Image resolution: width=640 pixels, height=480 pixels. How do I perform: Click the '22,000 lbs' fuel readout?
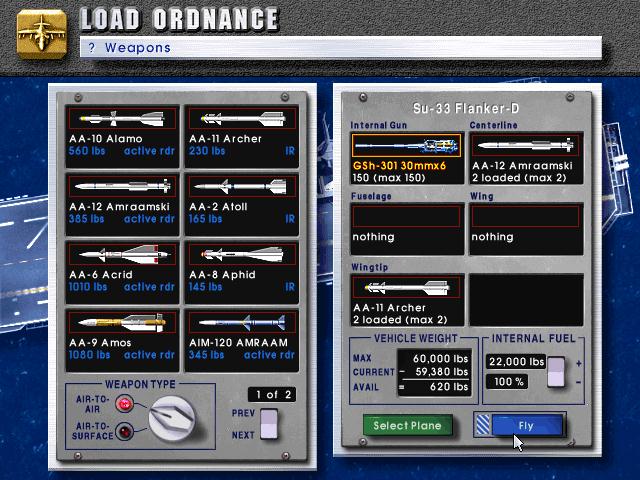[516, 362]
